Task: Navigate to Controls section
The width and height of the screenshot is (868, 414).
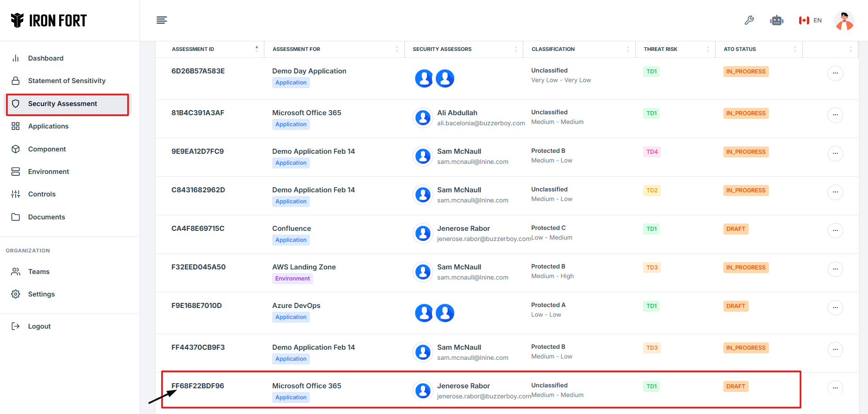Action: [42, 194]
